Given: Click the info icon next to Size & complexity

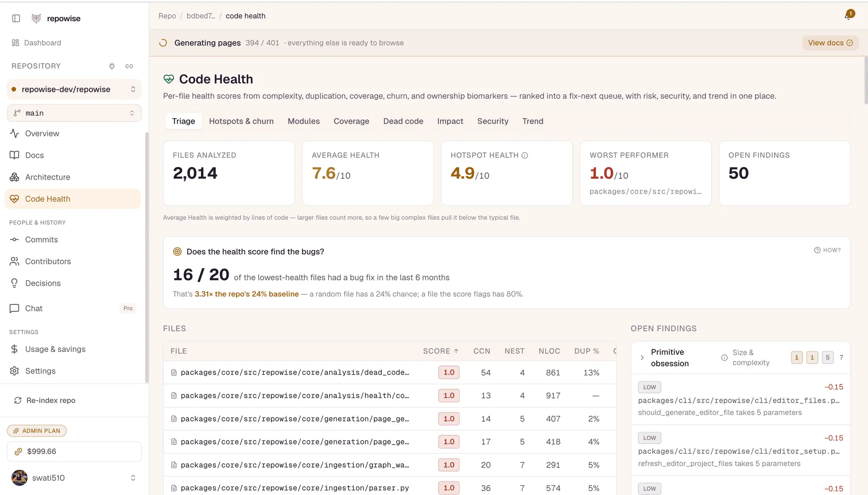Looking at the screenshot, I should pos(724,358).
